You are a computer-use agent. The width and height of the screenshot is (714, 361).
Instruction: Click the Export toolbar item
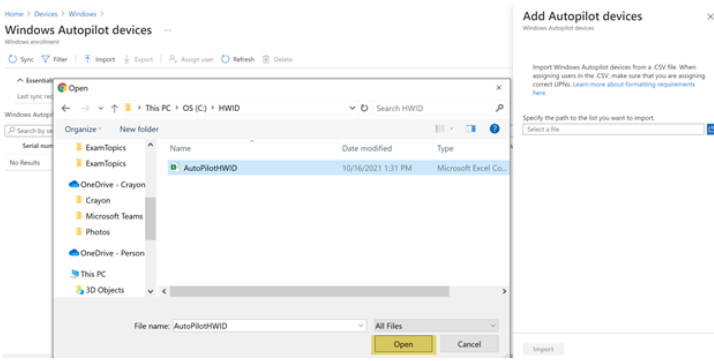(138, 59)
